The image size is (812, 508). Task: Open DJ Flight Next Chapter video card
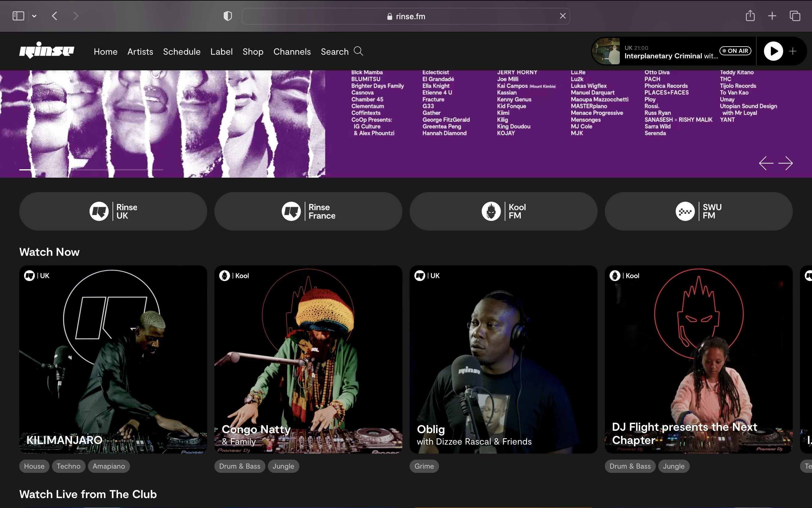698,360
